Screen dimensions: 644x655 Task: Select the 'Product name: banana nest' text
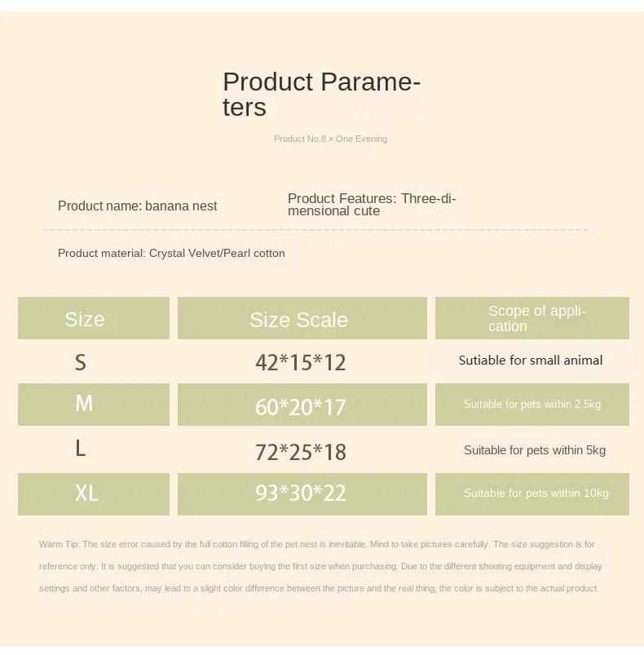(x=137, y=206)
